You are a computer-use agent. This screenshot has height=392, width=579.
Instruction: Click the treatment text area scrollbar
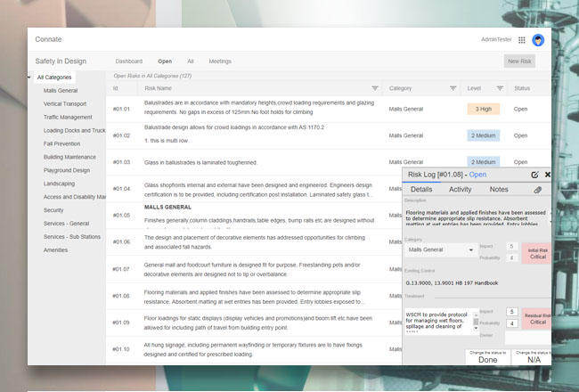click(476, 322)
